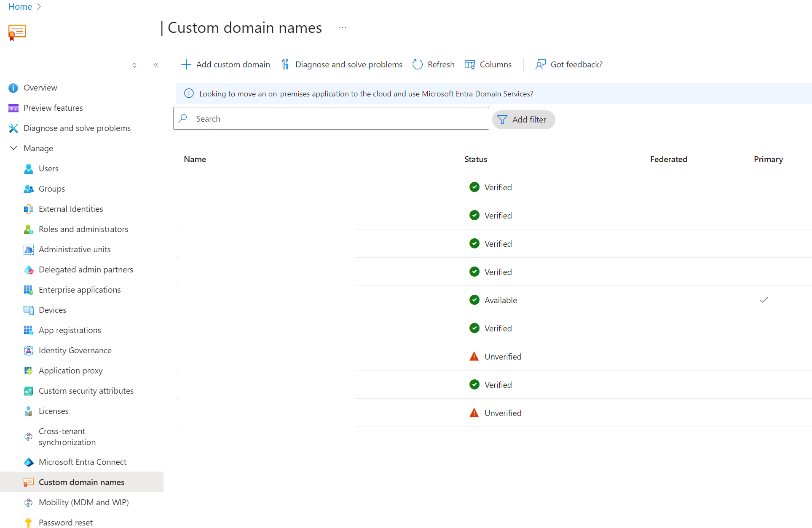
Task: Click the Enterprise applications icon
Action: [29, 290]
